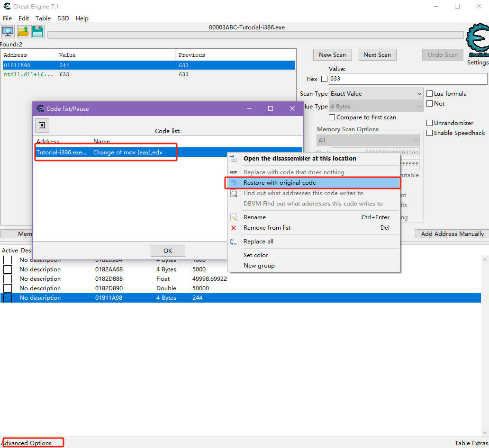Select the address list row with value 50000

click(240, 288)
